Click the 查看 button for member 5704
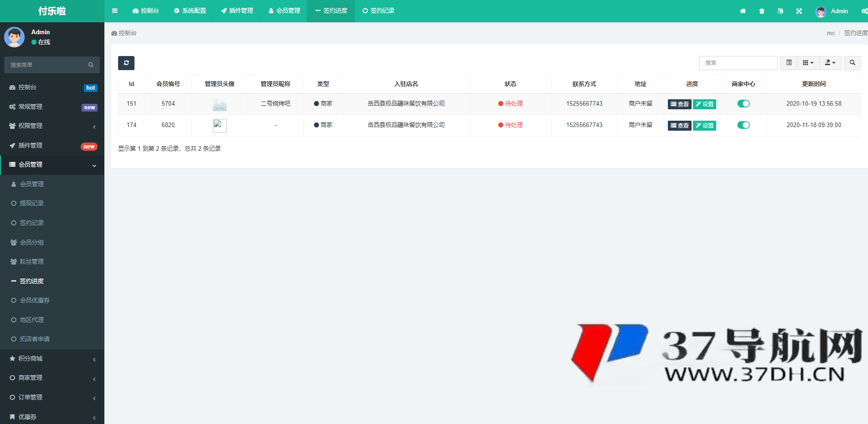868x424 pixels. click(679, 104)
